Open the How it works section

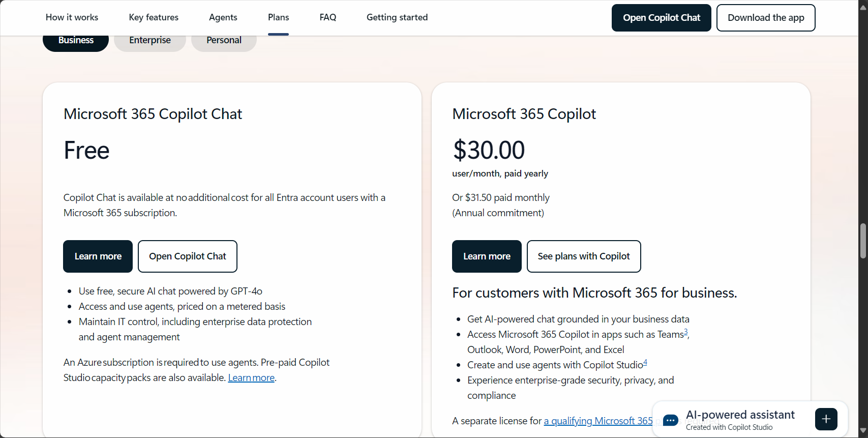72,17
